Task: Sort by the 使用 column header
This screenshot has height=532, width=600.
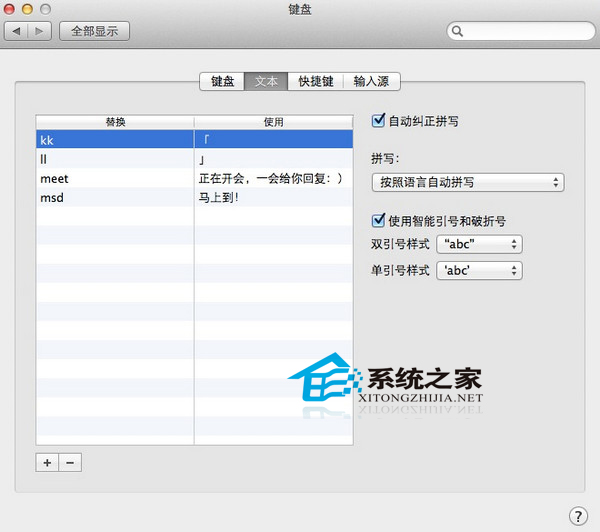Action: pos(274,122)
